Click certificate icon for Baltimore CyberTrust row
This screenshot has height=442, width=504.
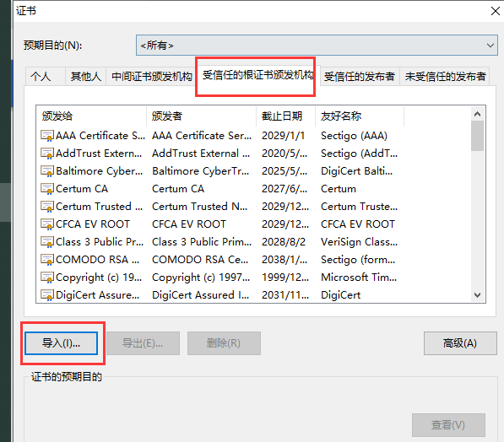pos(47,171)
